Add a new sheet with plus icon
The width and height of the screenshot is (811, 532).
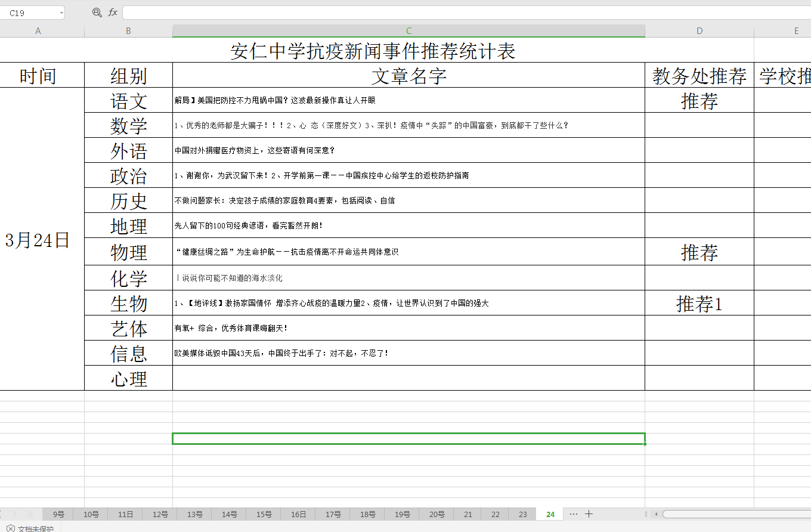[x=589, y=514]
